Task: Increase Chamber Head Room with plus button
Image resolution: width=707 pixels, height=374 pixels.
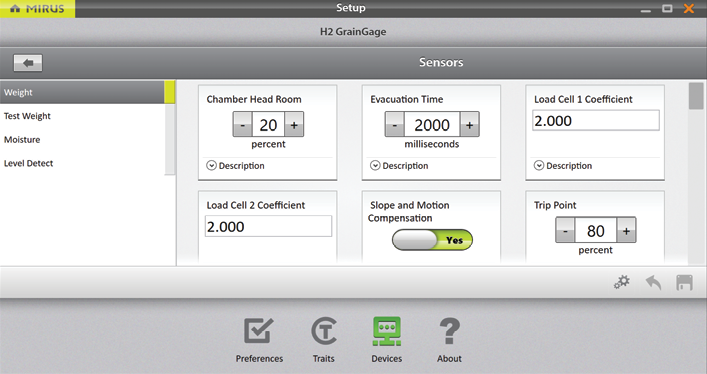Action: pos(294,125)
